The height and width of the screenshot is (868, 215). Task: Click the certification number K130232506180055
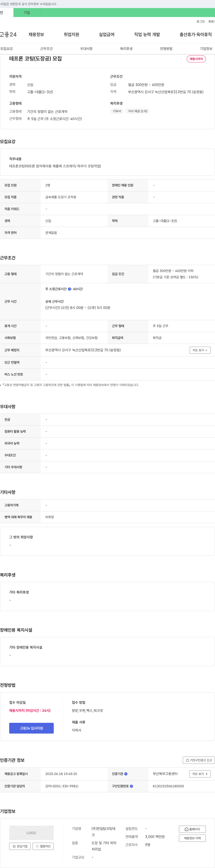168,786
